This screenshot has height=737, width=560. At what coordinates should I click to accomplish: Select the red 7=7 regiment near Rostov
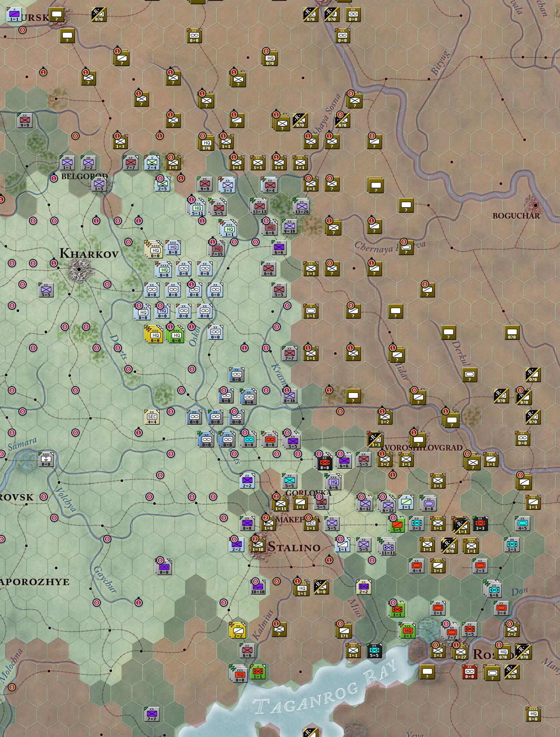[452, 632]
